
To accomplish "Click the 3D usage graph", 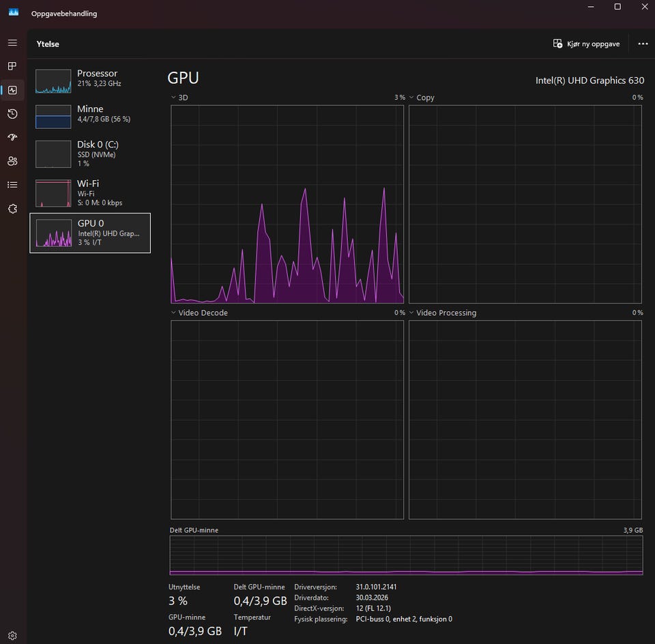I will point(287,204).
